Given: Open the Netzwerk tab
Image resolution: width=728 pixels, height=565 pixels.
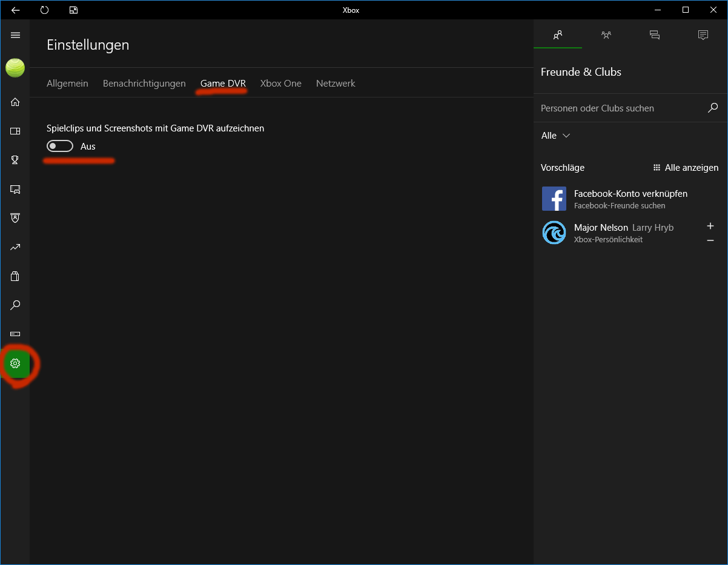Looking at the screenshot, I should tap(336, 84).
